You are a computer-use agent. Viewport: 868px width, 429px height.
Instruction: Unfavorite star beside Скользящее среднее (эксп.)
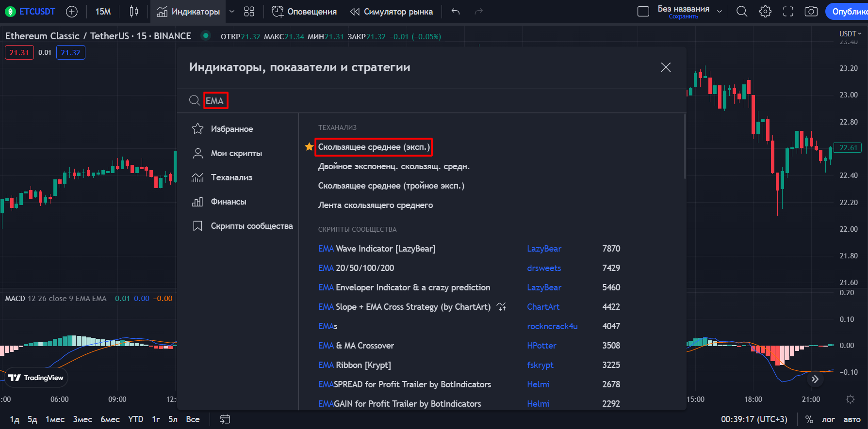click(309, 147)
